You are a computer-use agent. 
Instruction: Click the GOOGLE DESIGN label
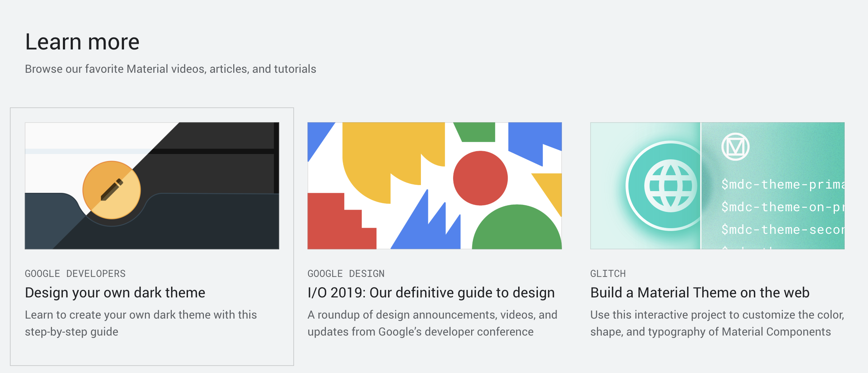point(346,274)
